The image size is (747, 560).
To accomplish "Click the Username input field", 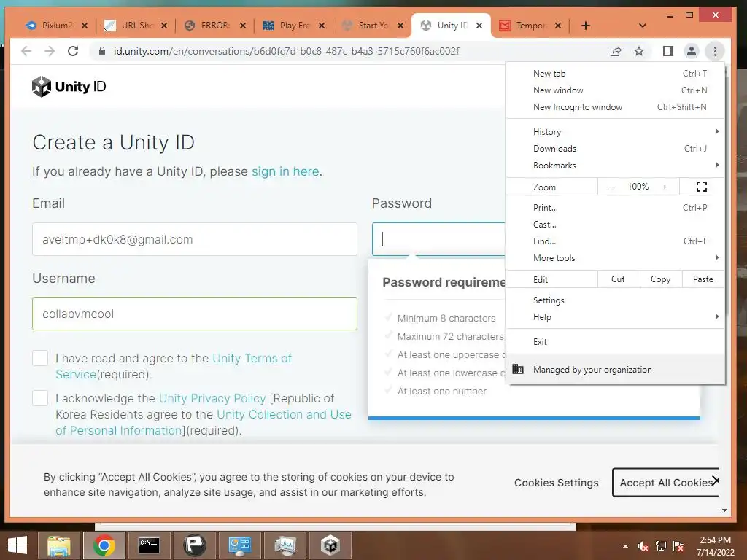I will coord(194,314).
